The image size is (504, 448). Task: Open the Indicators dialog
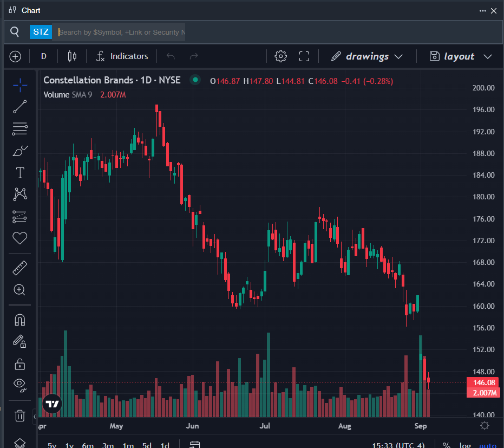point(122,56)
